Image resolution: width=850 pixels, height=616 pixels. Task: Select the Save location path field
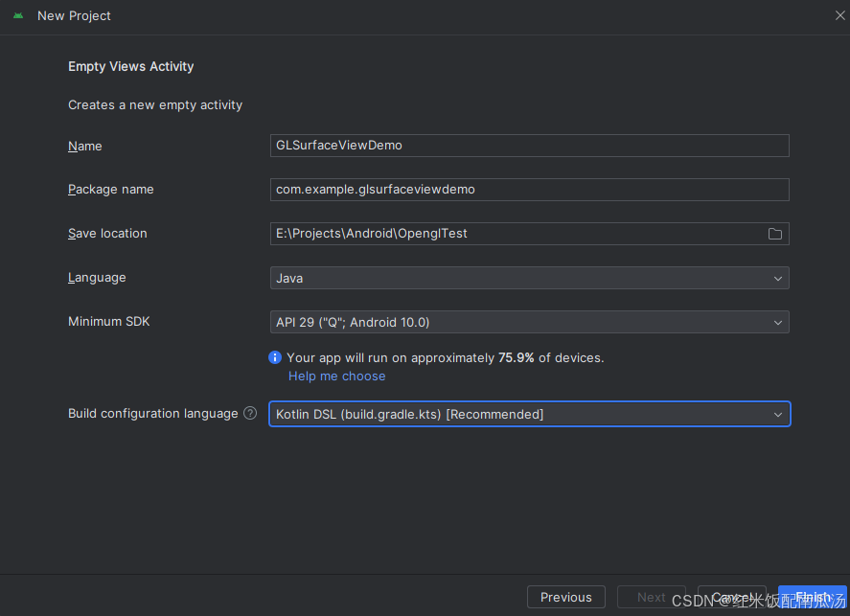pyautogui.click(x=517, y=234)
